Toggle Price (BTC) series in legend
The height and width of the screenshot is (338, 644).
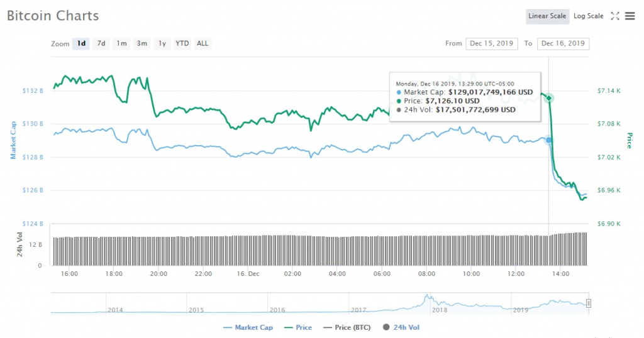pos(347,327)
